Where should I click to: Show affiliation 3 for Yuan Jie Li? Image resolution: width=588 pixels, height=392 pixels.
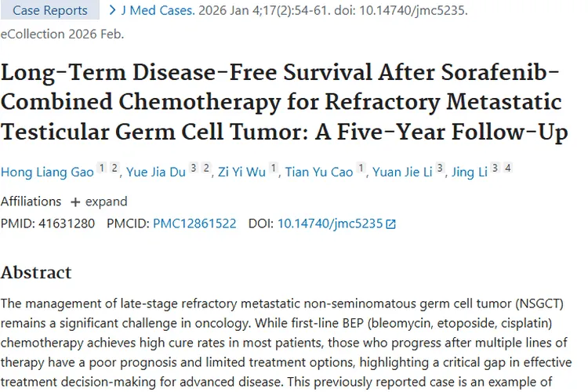[x=440, y=168]
